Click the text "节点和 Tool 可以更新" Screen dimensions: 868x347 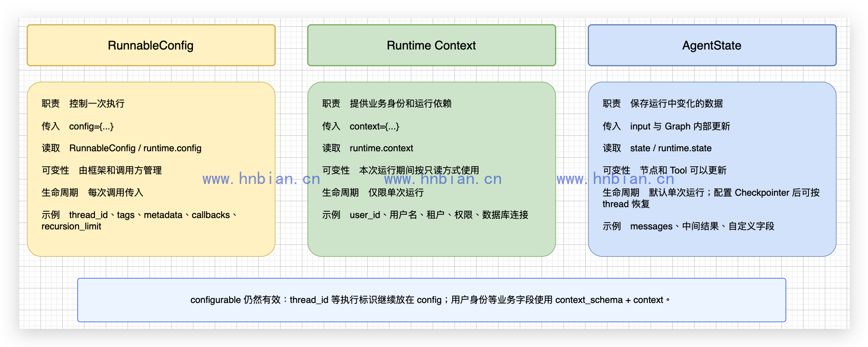point(683,170)
